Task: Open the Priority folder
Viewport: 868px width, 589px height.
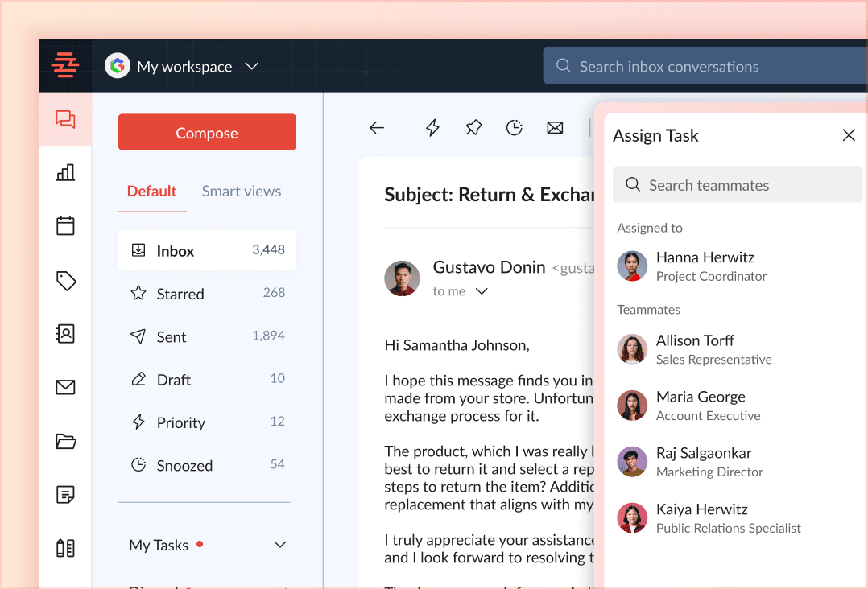Action: (207, 422)
